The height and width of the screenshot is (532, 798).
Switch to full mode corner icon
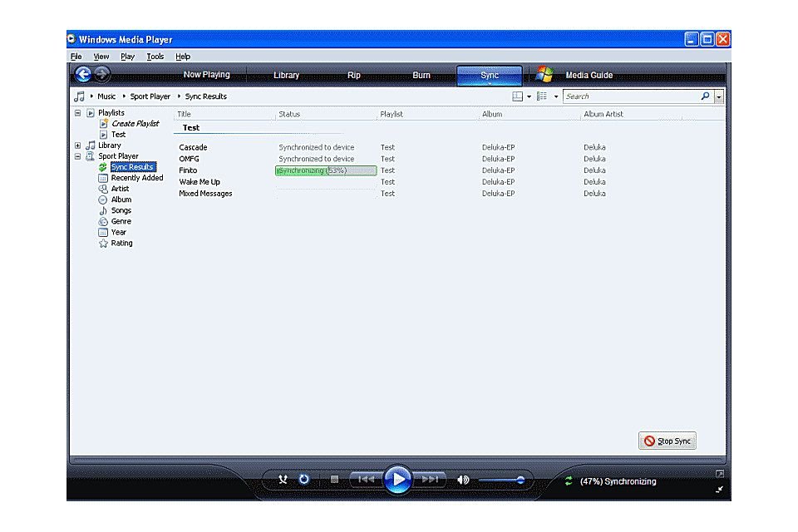720,474
